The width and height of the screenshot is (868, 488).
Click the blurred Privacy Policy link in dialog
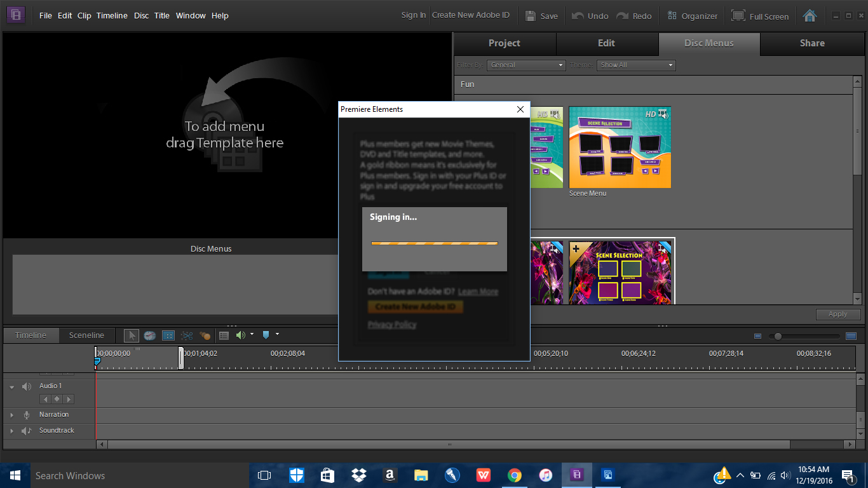tap(392, 325)
